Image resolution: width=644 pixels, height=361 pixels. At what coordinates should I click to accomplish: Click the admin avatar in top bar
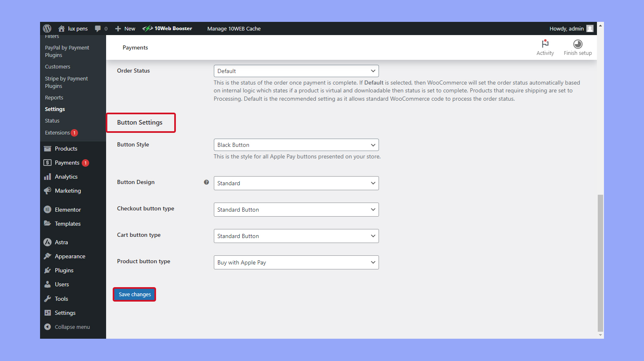[590, 28]
